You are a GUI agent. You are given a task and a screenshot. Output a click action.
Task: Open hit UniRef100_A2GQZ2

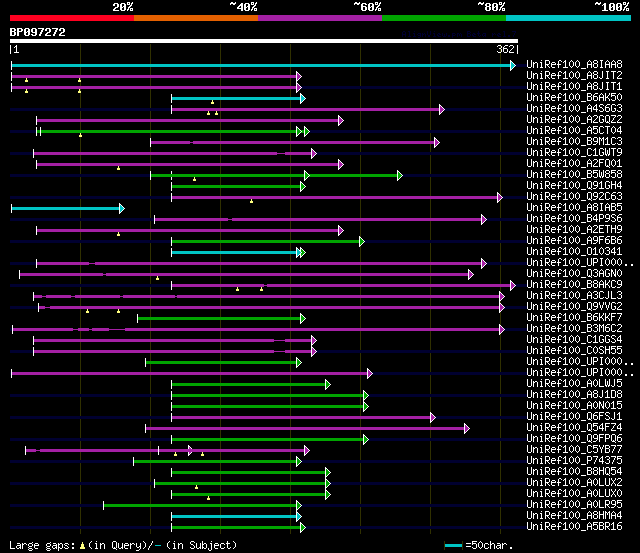click(x=574, y=120)
